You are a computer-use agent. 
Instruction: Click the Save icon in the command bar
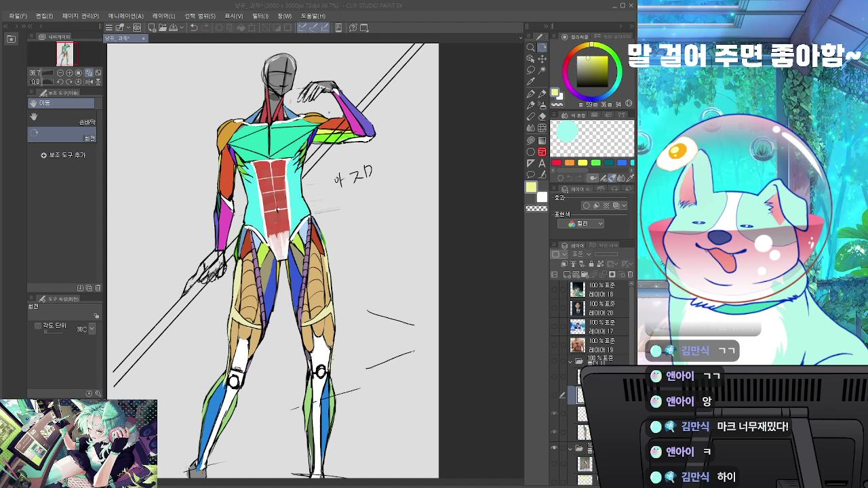[x=173, y=28]
